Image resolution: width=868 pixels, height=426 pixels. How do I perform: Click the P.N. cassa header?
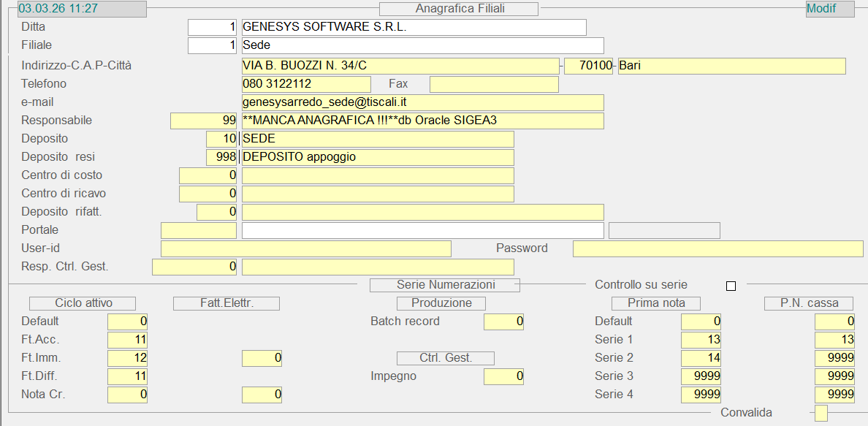(x=810, y=303)
